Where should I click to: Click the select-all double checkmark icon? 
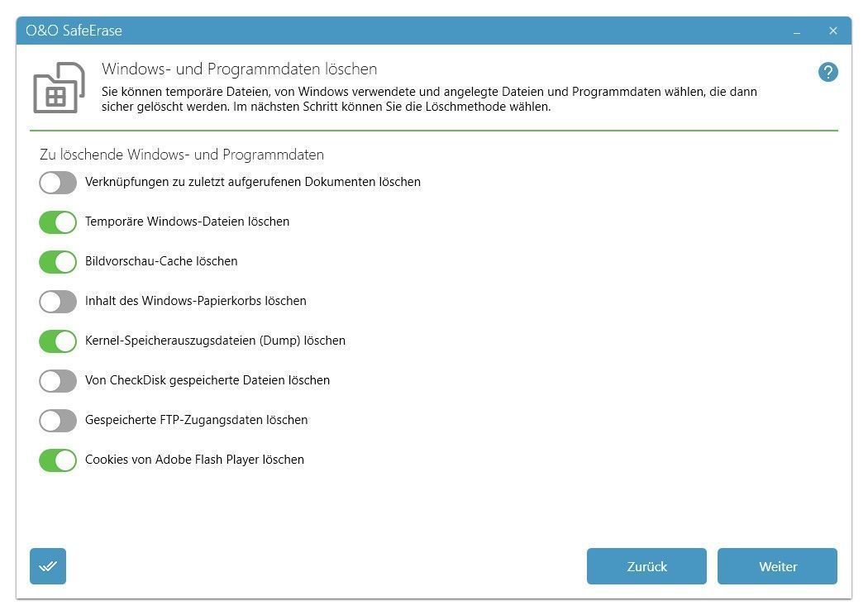point(48,566)
